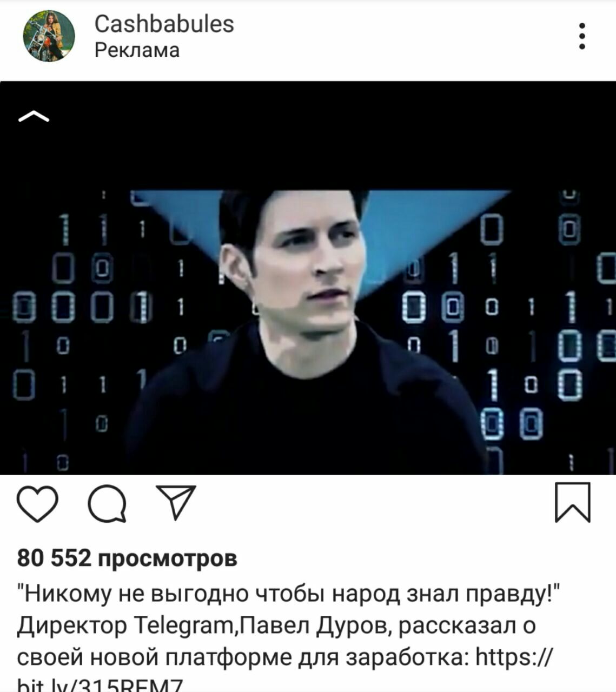This screenshot has width=616, height=692.
Task: Open the Cashbabules profile avatar
Action: pyautogui.click(x=49, y=36)
